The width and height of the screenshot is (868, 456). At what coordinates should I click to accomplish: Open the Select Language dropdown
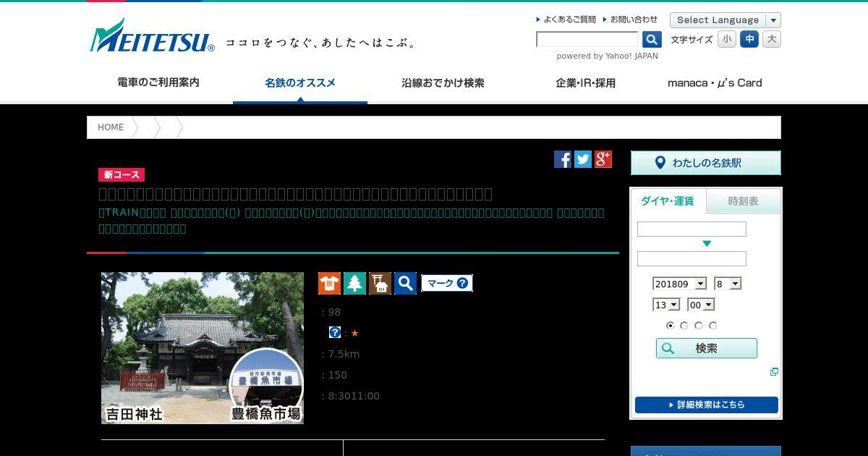726,20
